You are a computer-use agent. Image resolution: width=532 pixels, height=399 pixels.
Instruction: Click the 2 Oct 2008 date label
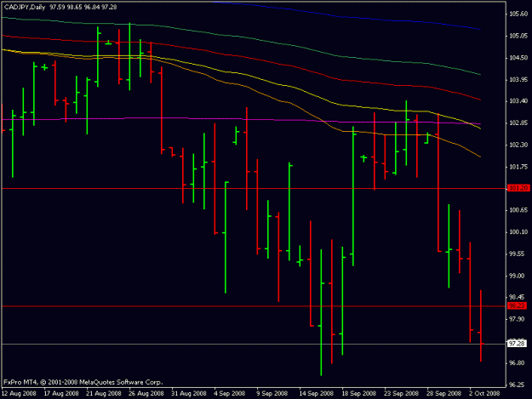[485, 394]
